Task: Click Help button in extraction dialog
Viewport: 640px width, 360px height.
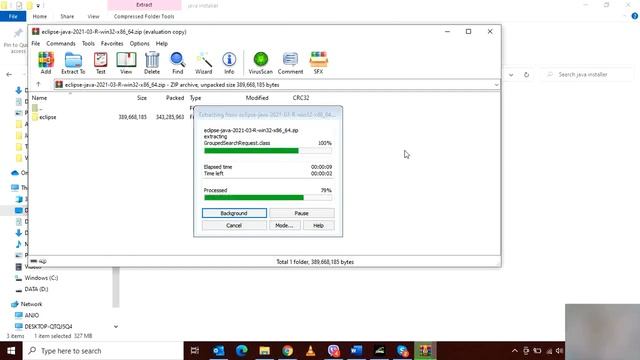Action: click(x=318, y=225)
